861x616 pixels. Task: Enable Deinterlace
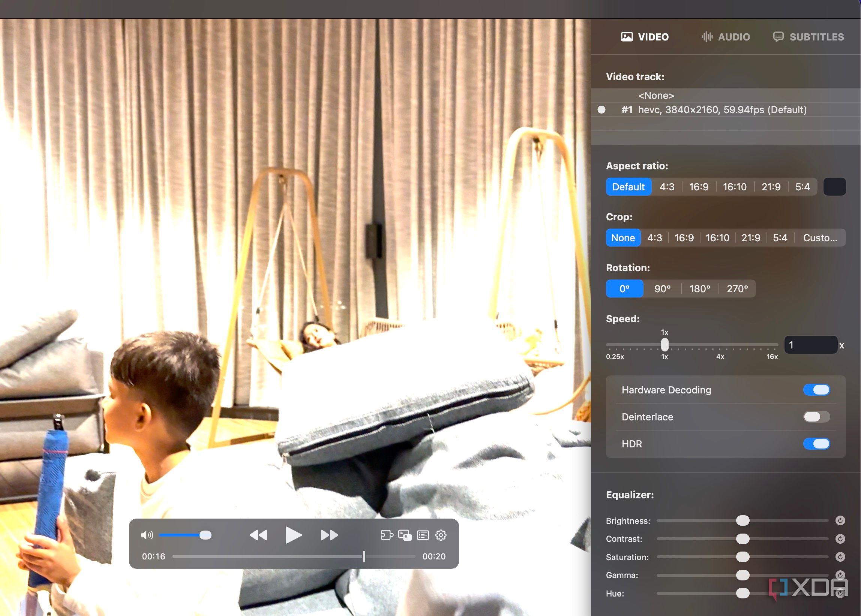coord(817,417)
